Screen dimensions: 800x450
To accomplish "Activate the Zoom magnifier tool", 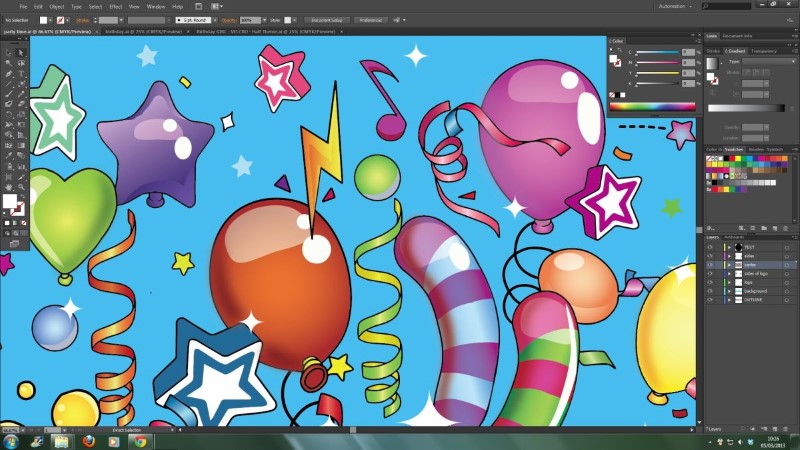I will 21,186.
